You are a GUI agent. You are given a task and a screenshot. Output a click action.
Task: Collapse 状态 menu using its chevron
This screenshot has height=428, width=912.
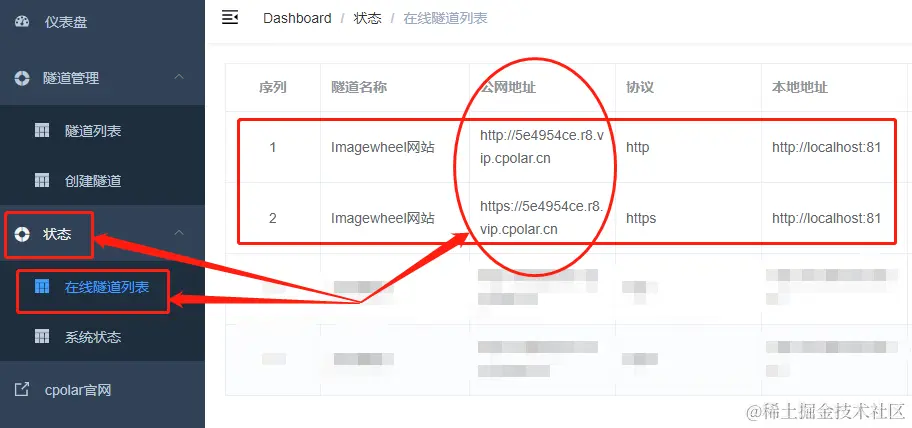[180, 233]
